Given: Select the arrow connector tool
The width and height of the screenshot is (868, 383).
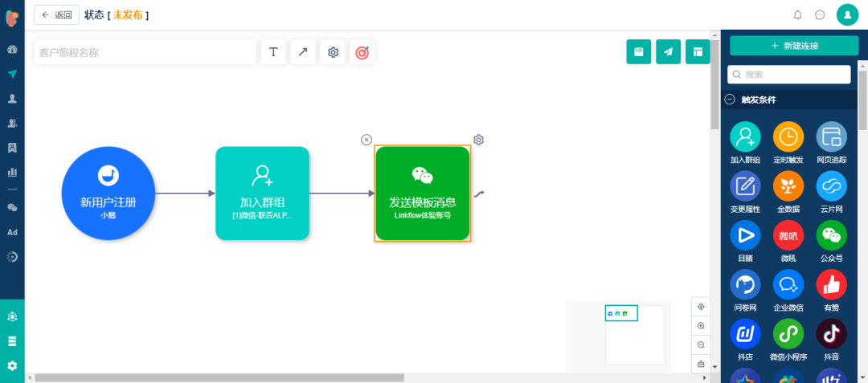Looking at the screenshot, I should [x=303, y=52].
